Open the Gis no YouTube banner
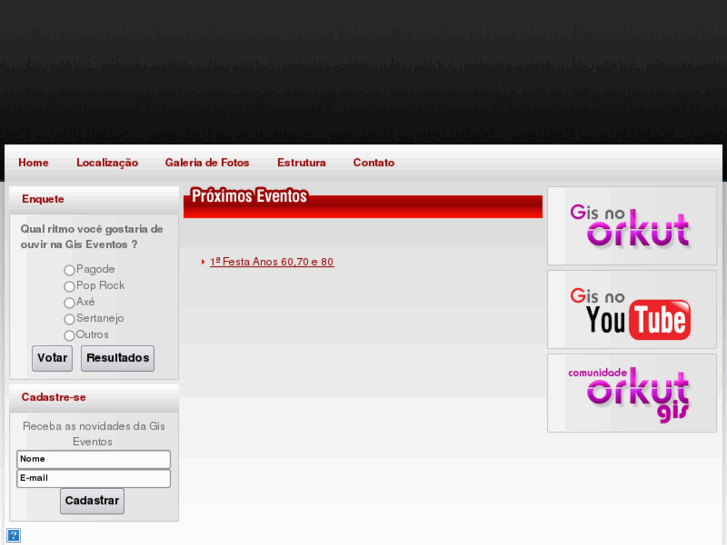The height and width of the screenshot is (545, 727). tap(632, 309)
